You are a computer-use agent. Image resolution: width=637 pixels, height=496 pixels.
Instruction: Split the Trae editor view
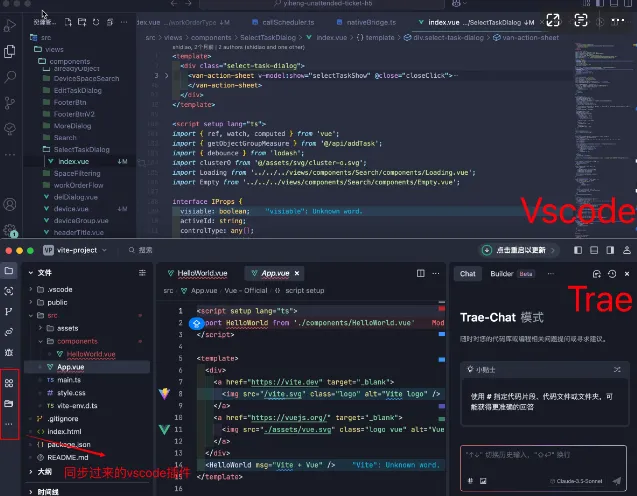[x=421, y=273]
